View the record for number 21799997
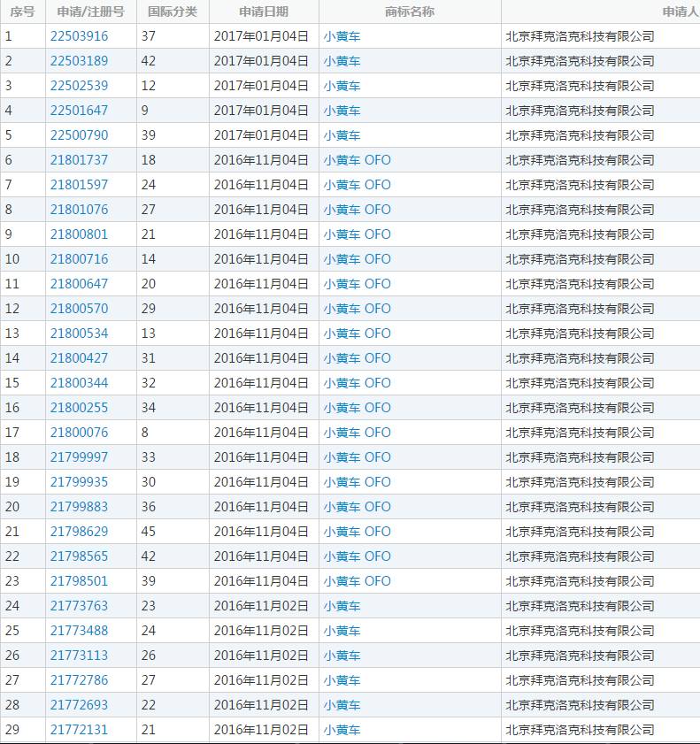The image size is (700, 744). tap(79, 457)
